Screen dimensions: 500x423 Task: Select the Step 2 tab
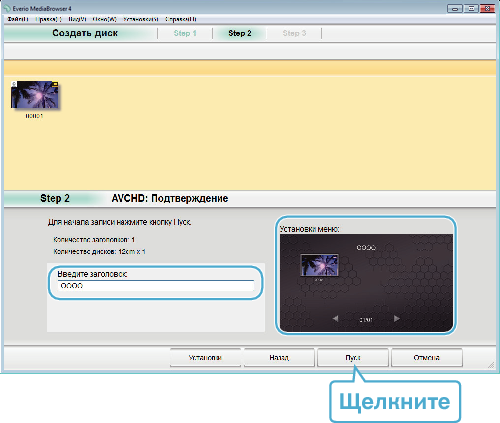[x=240, y=33]
